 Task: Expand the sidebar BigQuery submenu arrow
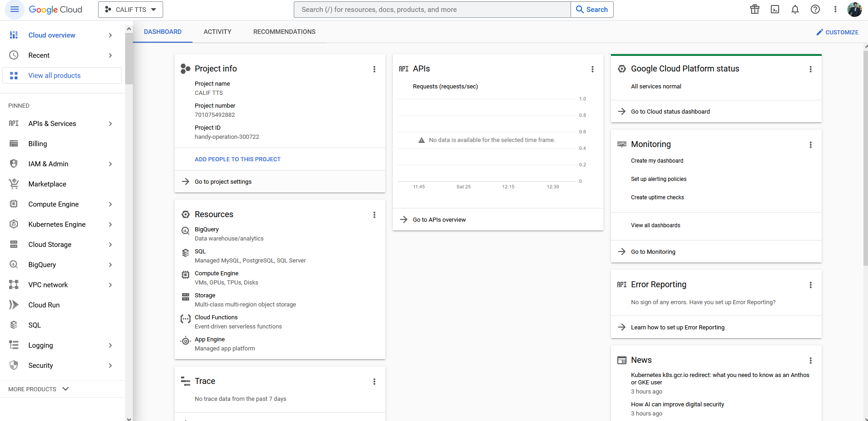coord(110,265)
